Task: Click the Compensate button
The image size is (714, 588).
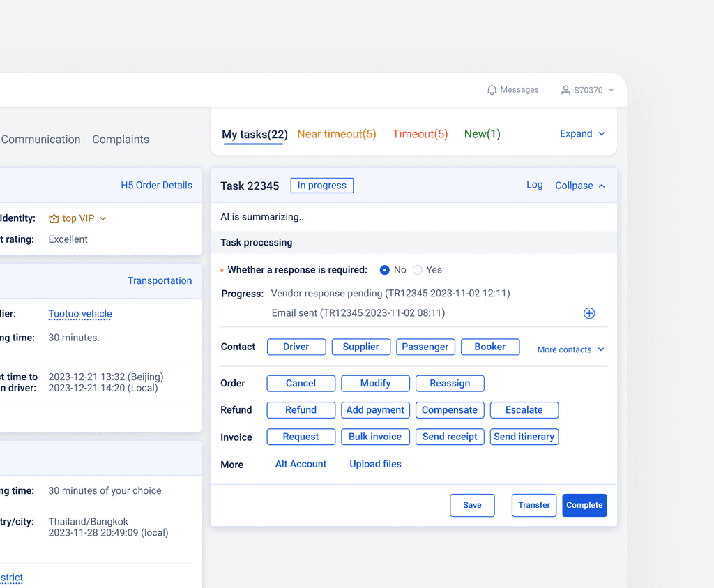Action: 450,410
